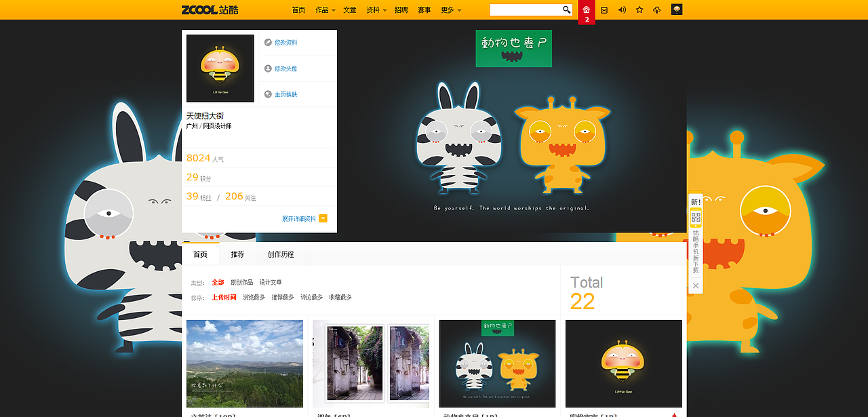
Task: Sort by 推荐最多
Action: (x=283, y=297)
